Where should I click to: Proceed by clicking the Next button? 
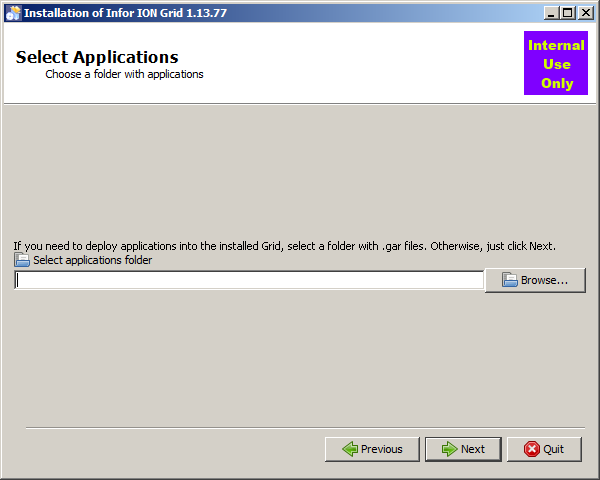click(x=463, y=449)
